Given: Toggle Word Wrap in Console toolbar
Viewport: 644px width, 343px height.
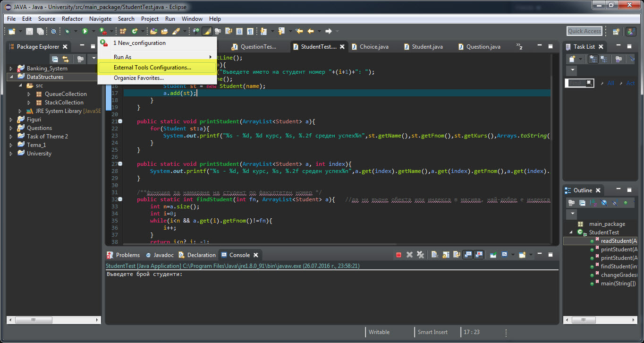Looking at the screenshot, I should tap(457, 255).
